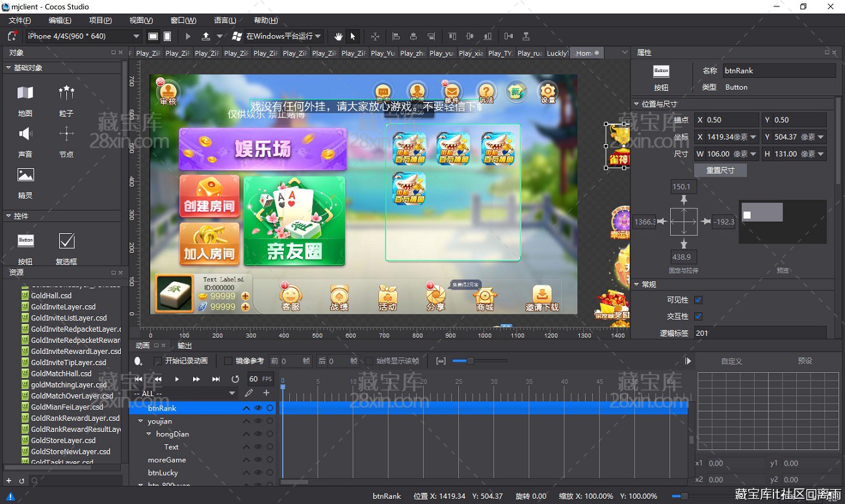845x504 pixels.
Task: Click the Button control icon
Action: 25,240
